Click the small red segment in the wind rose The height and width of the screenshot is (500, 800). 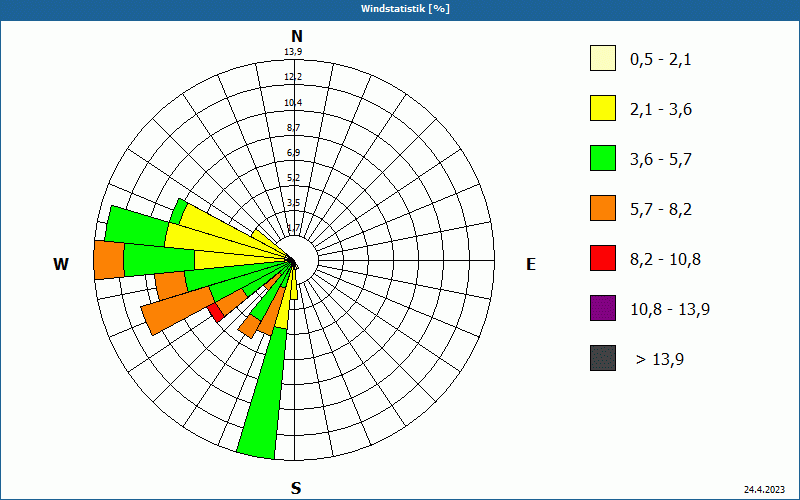(x=216, y=312)
